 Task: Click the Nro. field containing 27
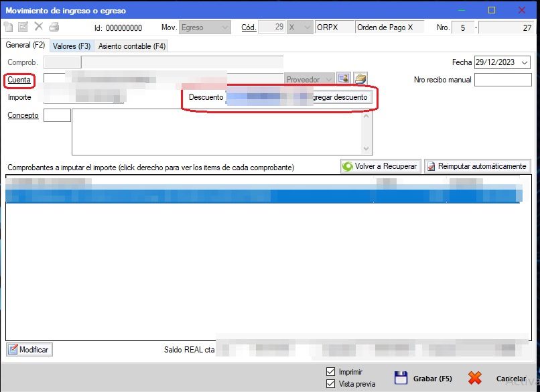point(506,27)
